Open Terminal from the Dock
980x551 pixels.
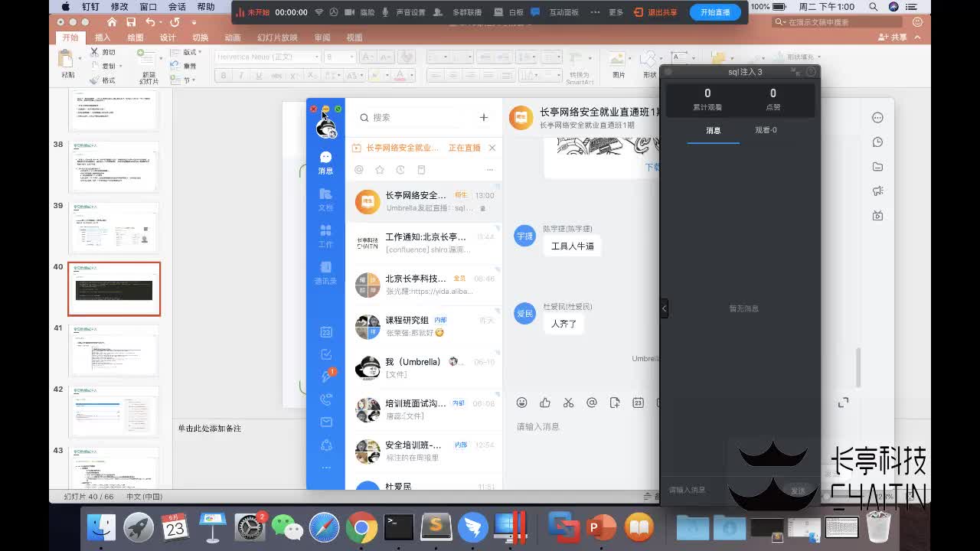click(x=399, y=527)
